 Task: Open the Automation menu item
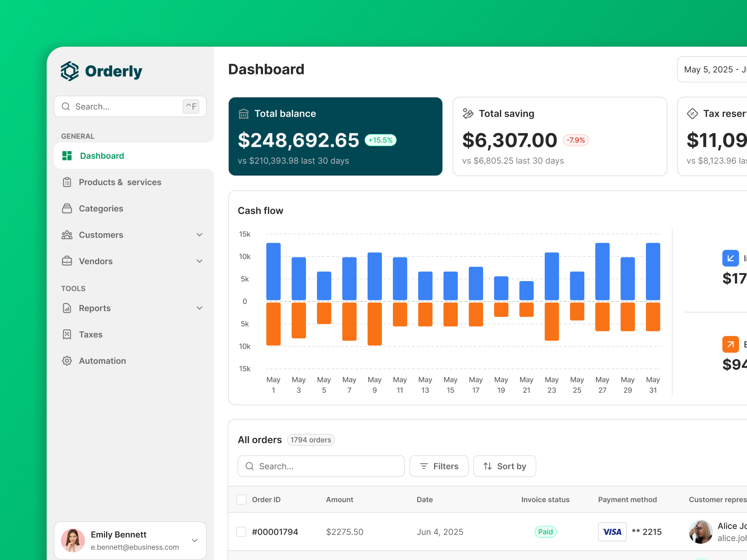pos(102,361)
